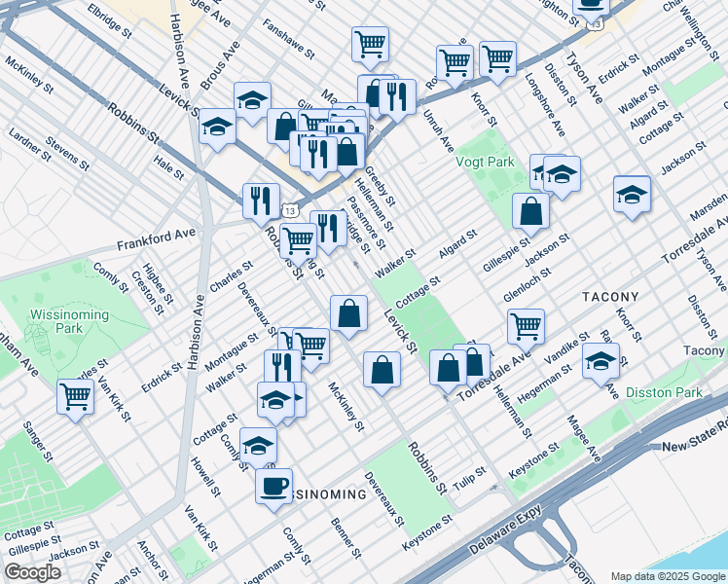This screenshot has width=728, height=584.
Task: Click the school marker above the coffee marker
Action: [x=259, y=447]
